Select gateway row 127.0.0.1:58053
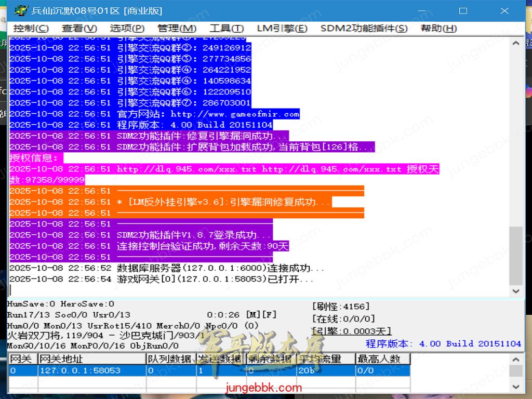This screenshot has width=532, height=399. tap(209, 370)
